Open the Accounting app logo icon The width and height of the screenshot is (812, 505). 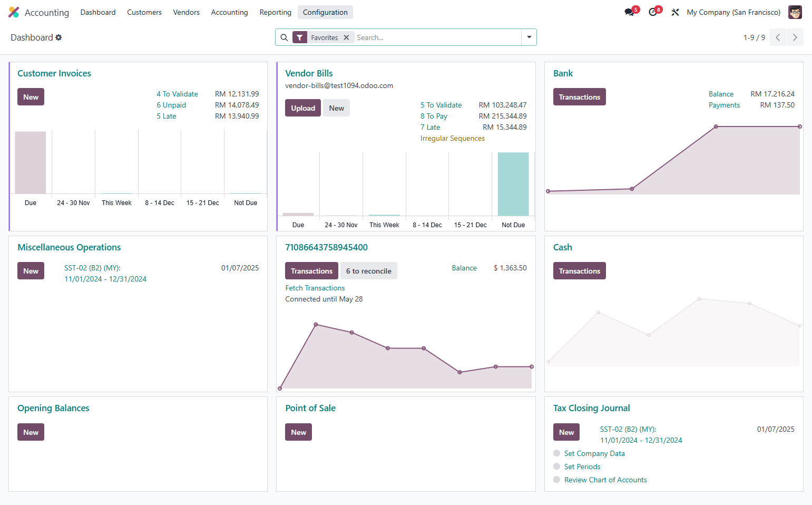point(14,12)
